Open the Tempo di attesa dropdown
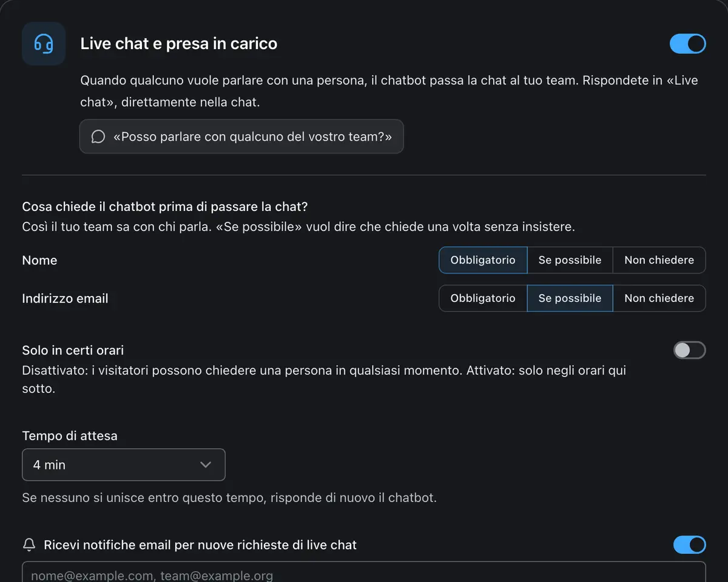 pyautogui.click(x=124, y=465)
